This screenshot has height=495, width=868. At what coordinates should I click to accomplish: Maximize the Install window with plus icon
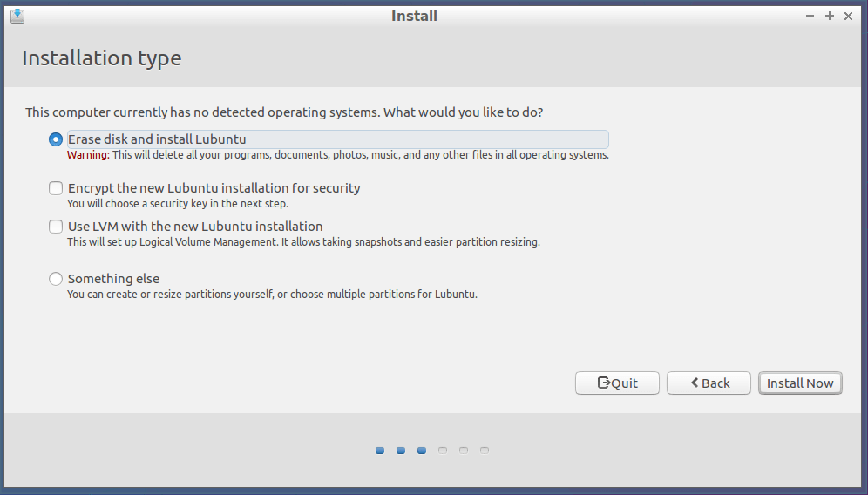point(830,16)
